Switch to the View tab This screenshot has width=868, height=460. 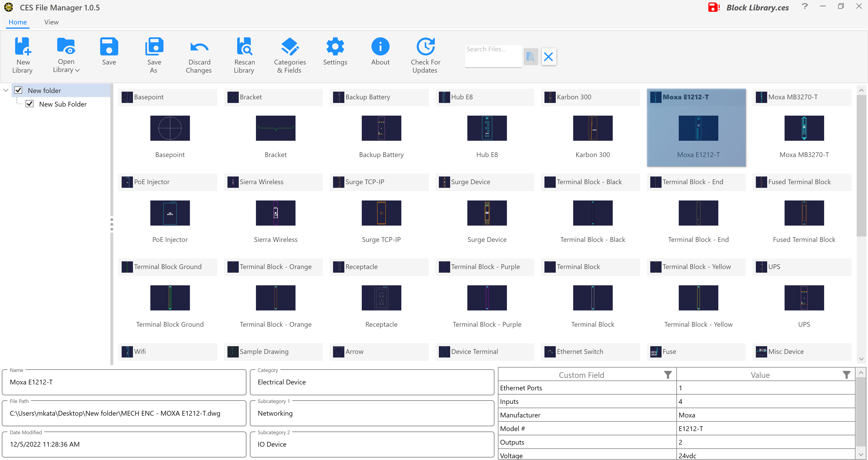coord(51,22)
